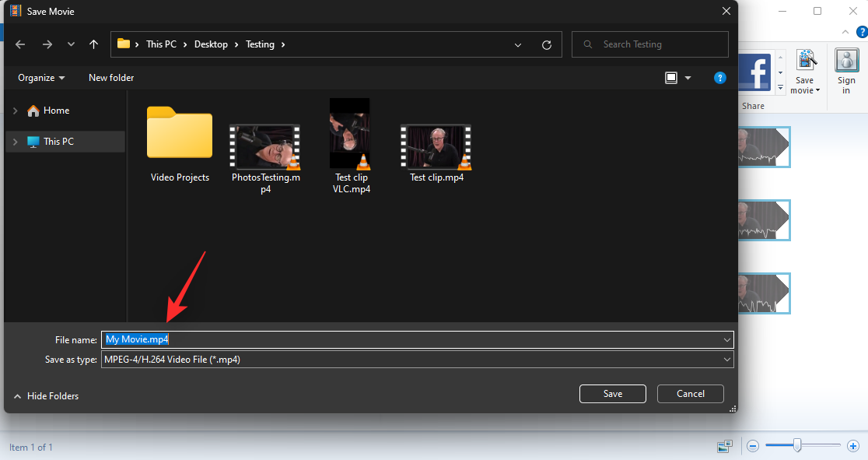Zoom out with minus button
This screenshot has width=868, height=460.
tap(753, 445)
